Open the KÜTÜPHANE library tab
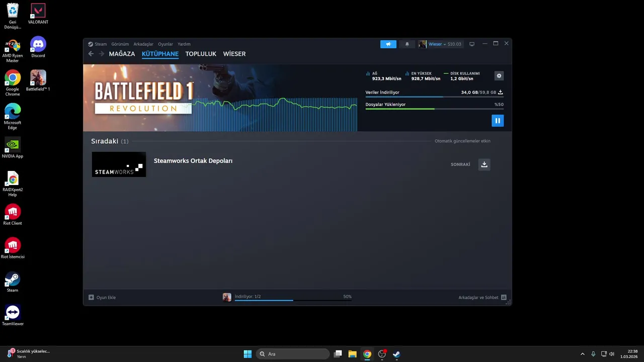 (160, 54)
